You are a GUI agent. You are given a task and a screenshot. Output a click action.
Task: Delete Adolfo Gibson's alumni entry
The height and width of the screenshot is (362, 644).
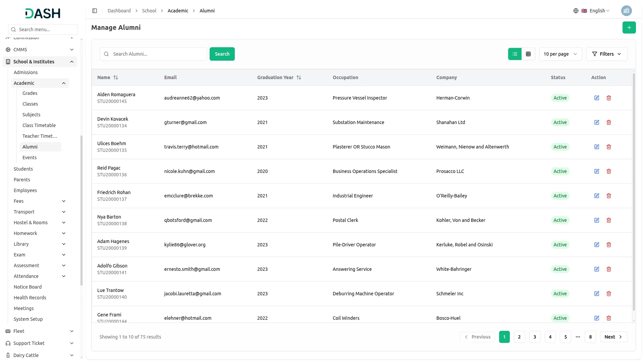coord(609,269)
